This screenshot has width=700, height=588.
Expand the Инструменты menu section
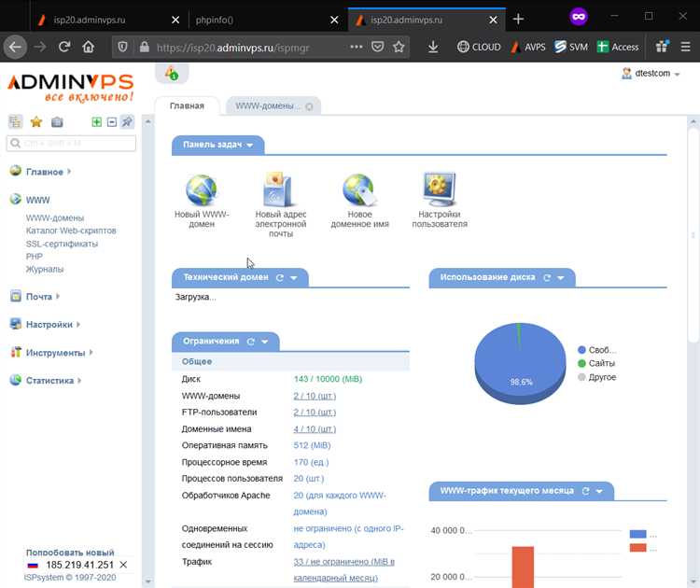point(55,353)
